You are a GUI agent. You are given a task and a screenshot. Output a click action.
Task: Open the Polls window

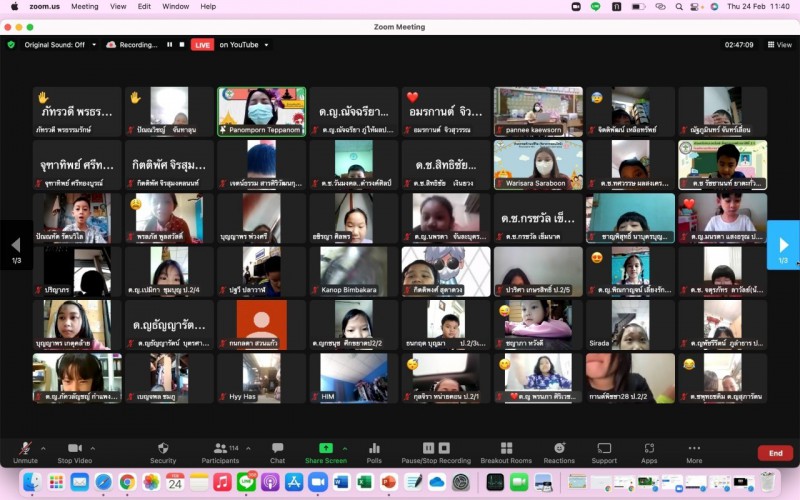[x=374, y=452]
